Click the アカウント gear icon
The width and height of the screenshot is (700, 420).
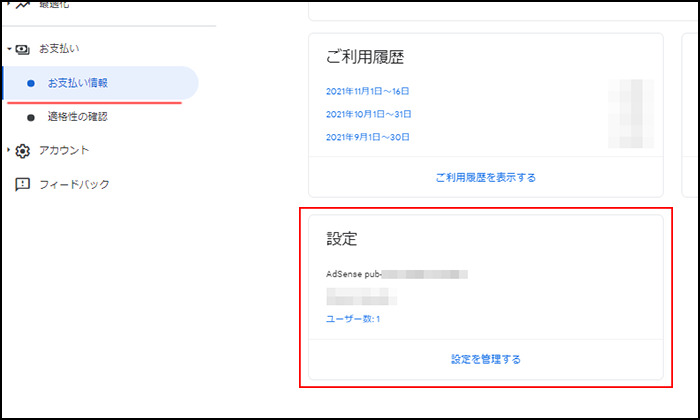(22, 151)
